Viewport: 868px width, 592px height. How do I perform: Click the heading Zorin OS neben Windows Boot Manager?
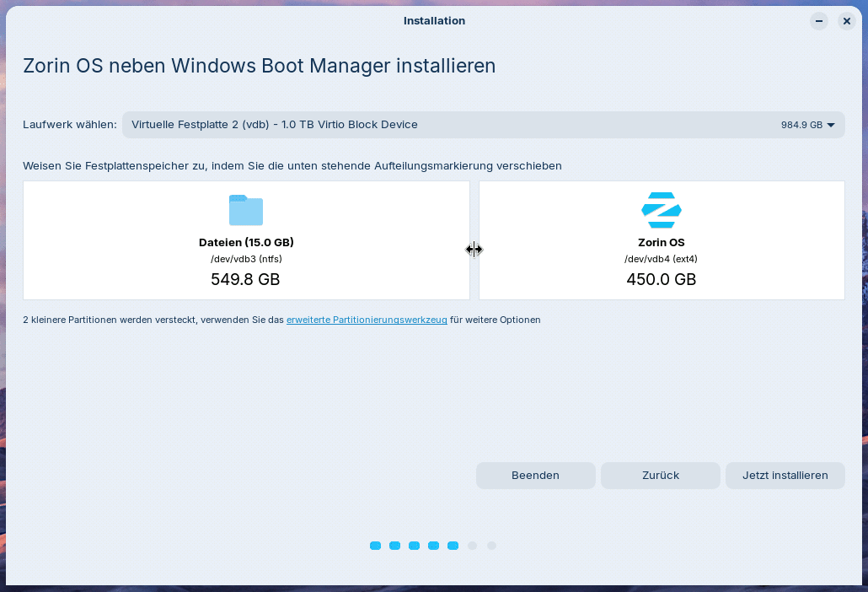[x=259, y=65]
